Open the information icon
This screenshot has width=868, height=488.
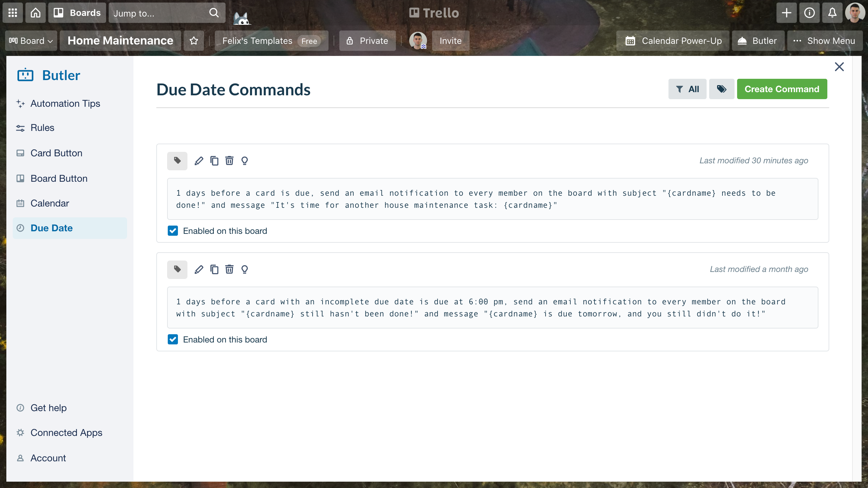pos(809,13)
